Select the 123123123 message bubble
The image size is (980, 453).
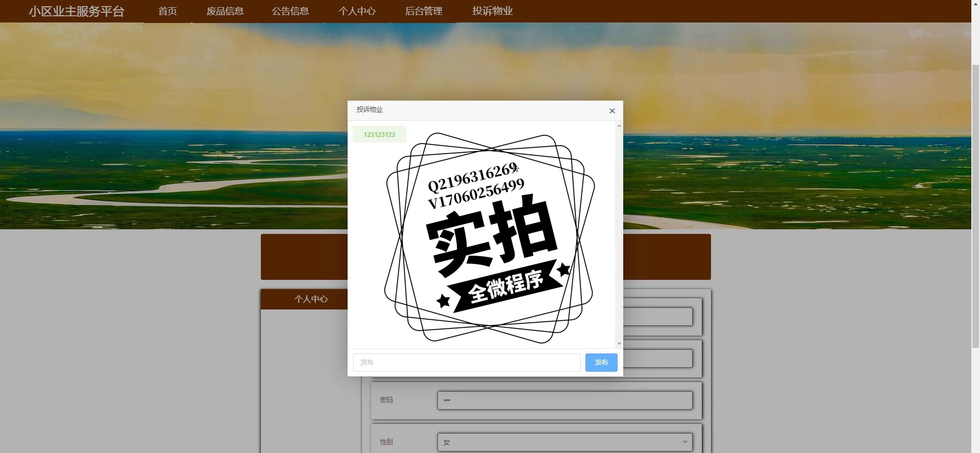tap(379, 134)
